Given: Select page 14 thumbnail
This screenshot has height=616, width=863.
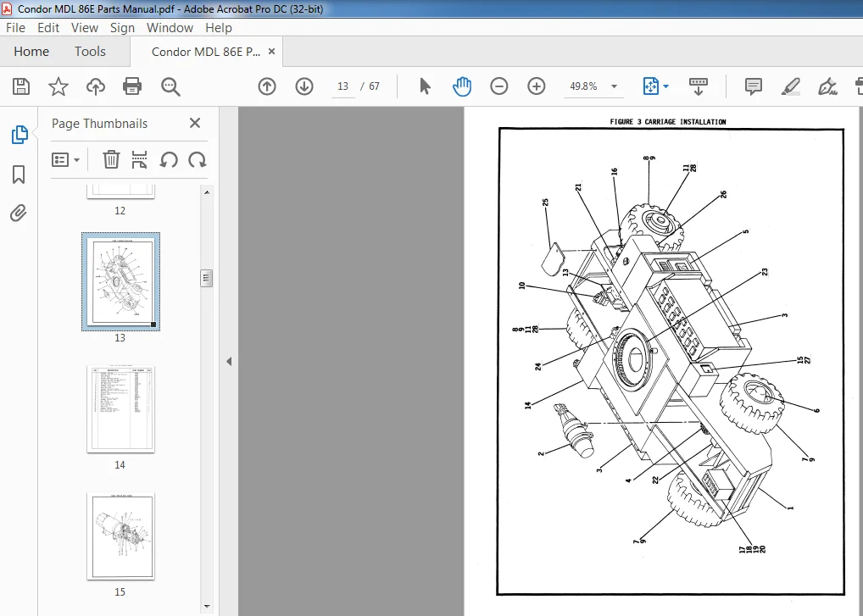Looking at the screenshot, I should [120, 409].
